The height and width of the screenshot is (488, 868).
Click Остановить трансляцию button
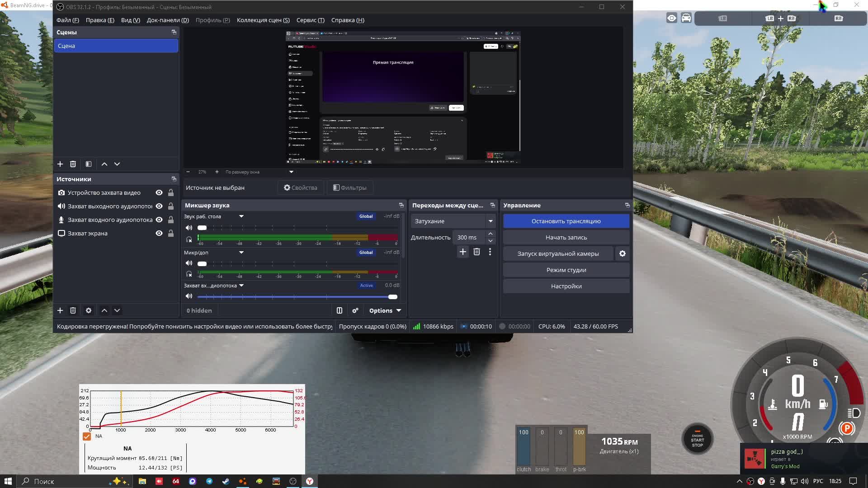[x=566, y=221]
